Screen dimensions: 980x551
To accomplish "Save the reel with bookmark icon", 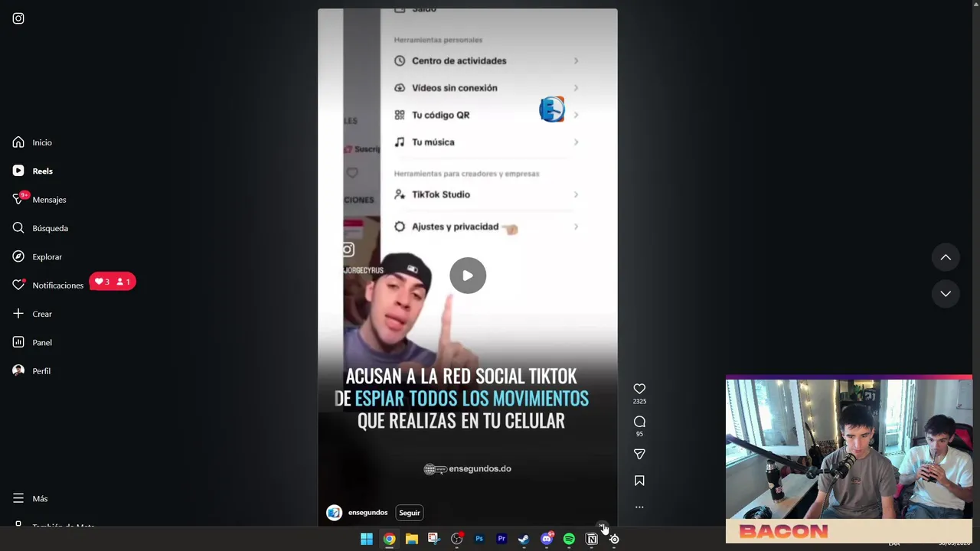I will point(639,481).
